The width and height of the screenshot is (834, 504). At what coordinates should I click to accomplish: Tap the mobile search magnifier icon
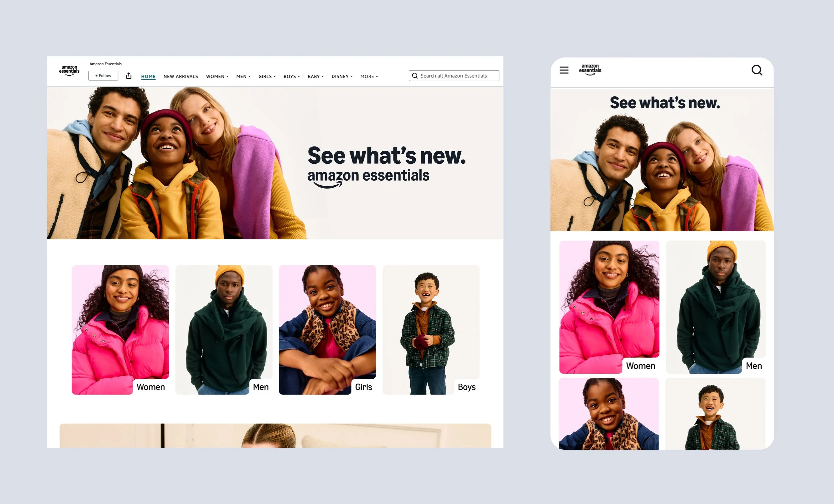[757, 70]
